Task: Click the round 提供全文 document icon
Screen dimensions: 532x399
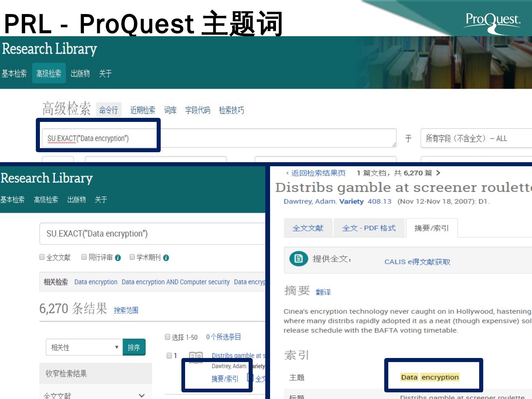Action: coord(298,259)
